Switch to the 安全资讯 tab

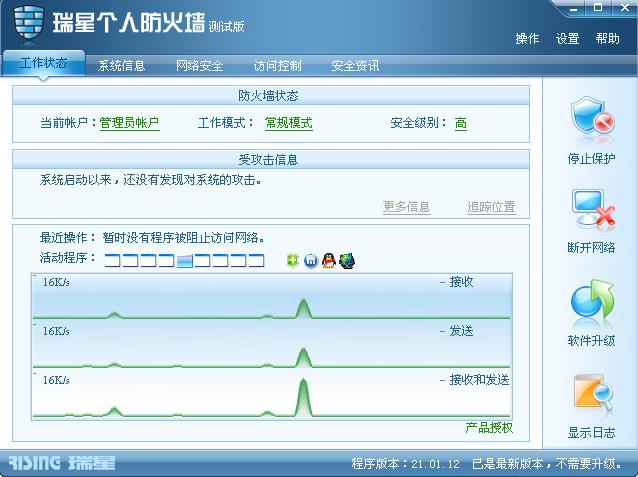(355, 66)
